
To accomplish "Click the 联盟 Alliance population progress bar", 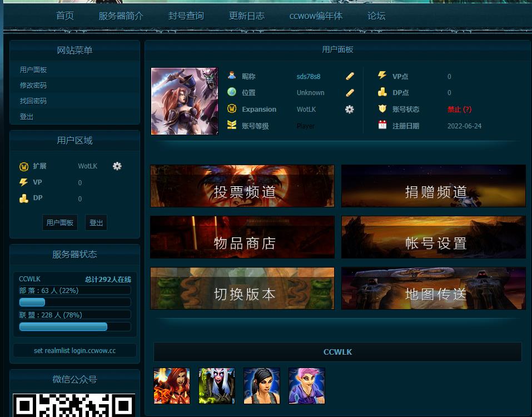I will pos(75,327).
